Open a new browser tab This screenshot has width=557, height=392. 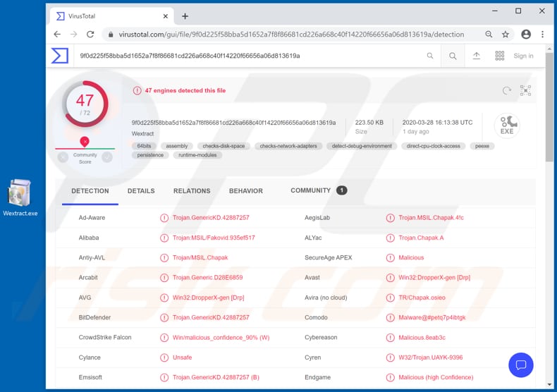click(x=185, y=16)
